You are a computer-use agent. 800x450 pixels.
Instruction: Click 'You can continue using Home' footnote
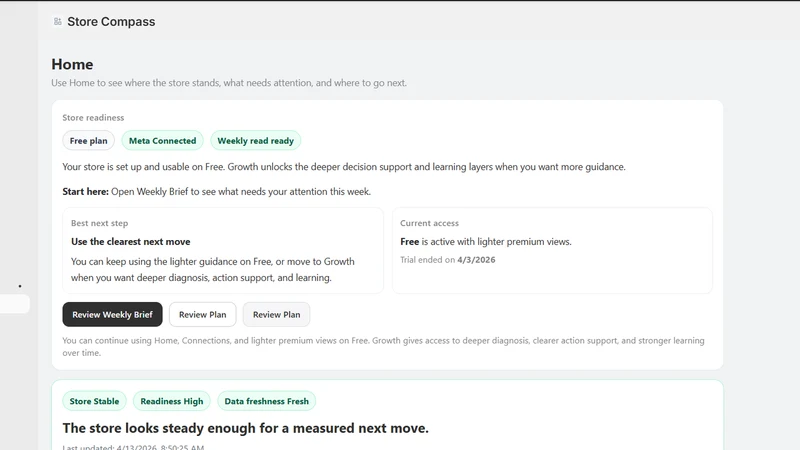tap(383, 346)
